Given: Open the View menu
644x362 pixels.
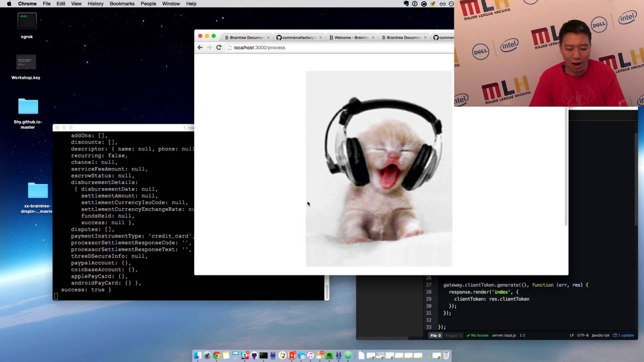Looking at the screenshot, I should click(76, 4).
